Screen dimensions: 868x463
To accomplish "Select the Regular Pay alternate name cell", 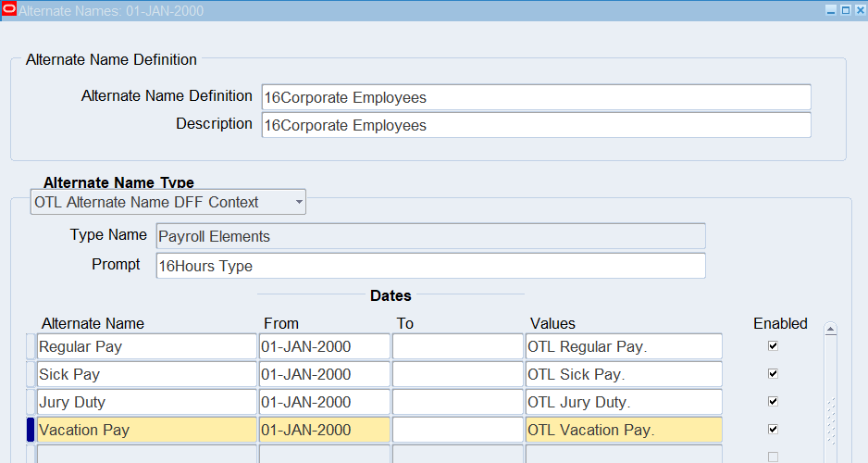I will pos(146,347).
